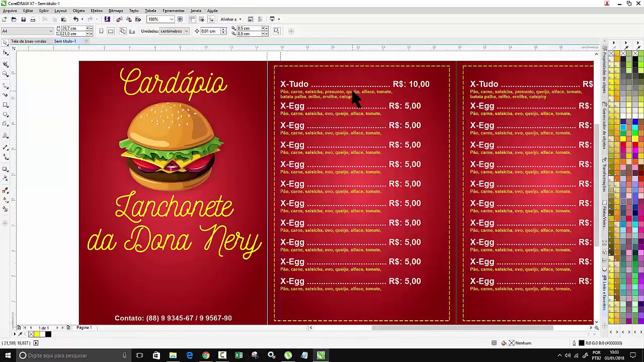Toggle Treat as filled option

click(x=276, y=31)
